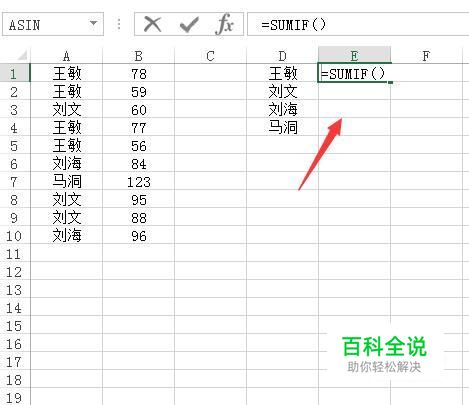
Task: Select row 15 header
Action: [x=15, y=325]
